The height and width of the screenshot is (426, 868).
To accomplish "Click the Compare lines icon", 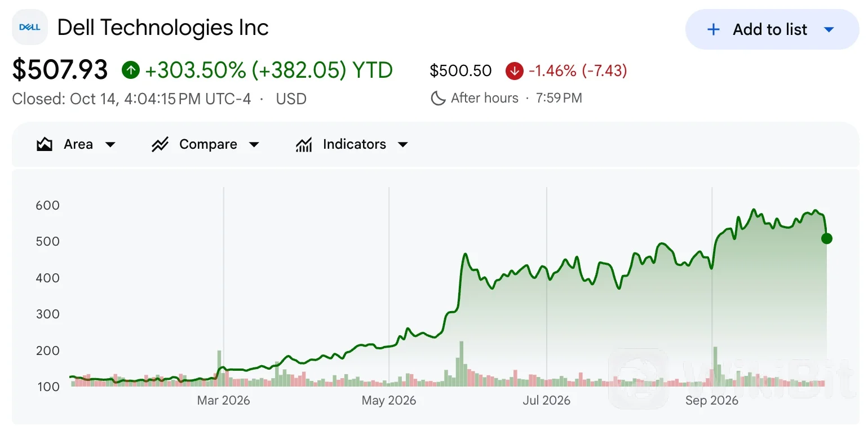I will coord(160,144).
